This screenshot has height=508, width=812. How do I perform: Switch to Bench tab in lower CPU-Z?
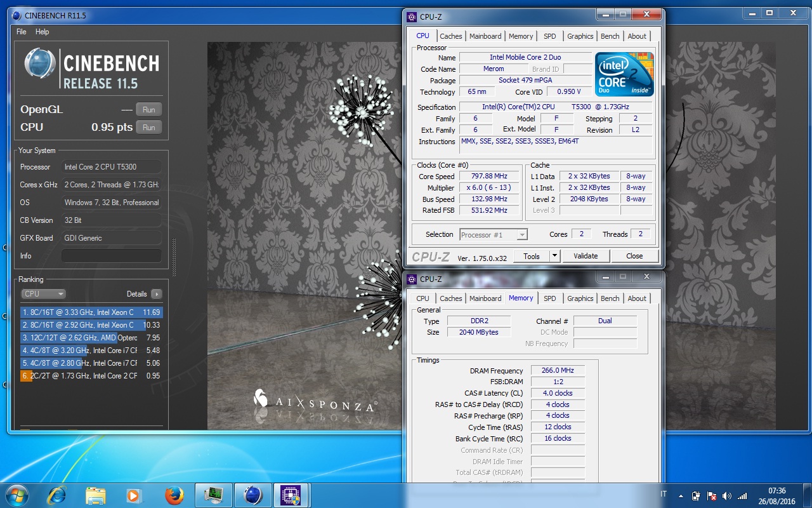[610, 298]
